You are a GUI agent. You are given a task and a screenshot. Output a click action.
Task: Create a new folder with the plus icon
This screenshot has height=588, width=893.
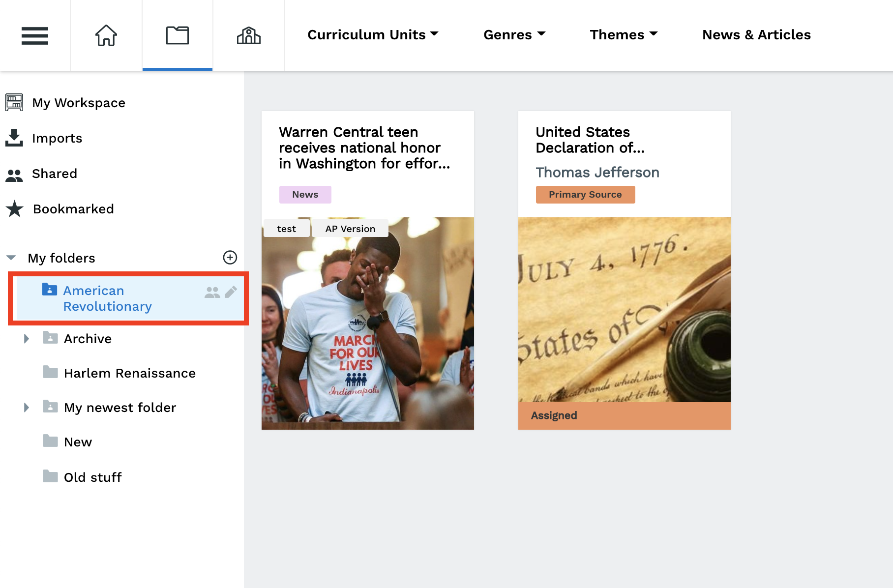231,257
